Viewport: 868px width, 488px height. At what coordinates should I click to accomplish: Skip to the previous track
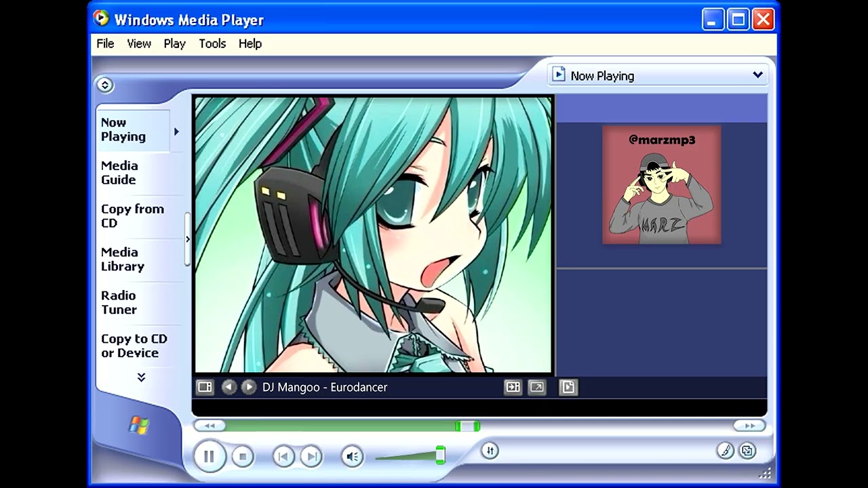(283, 457)
